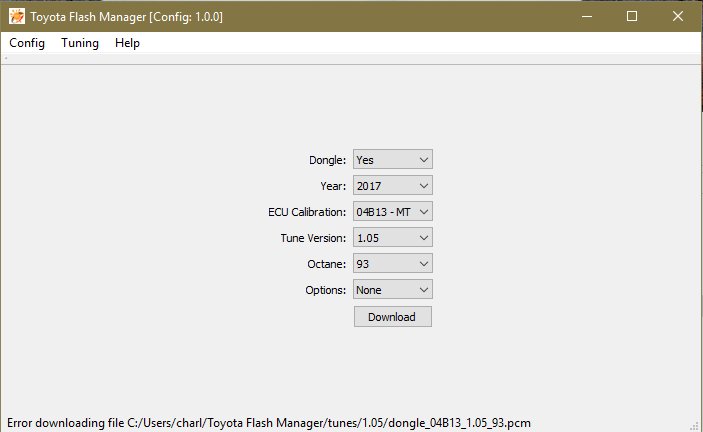Click the error downloading file status message
The height and width of the screenshot is (432, 703).
point(269,423)
